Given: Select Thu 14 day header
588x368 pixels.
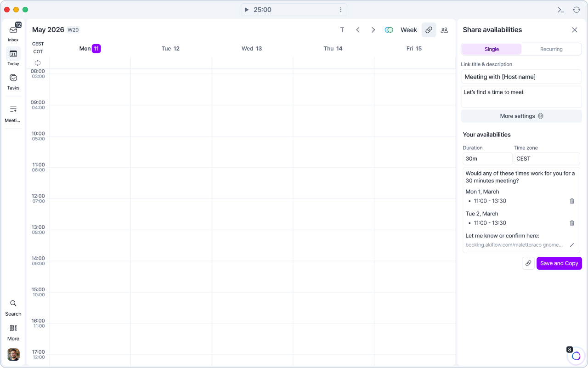Looking at the screenshot, I should (333, 49).
